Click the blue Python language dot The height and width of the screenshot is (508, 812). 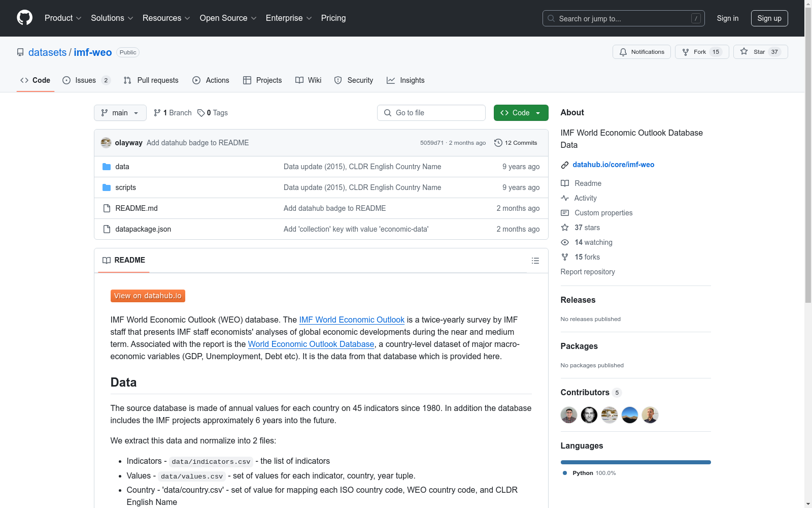pyautogui.click(x=565, y=473)
